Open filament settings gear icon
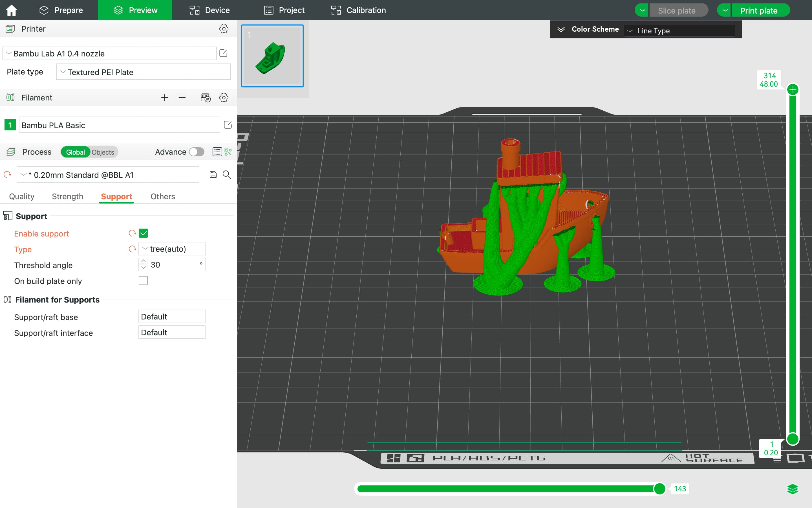 tap(224, 98)
